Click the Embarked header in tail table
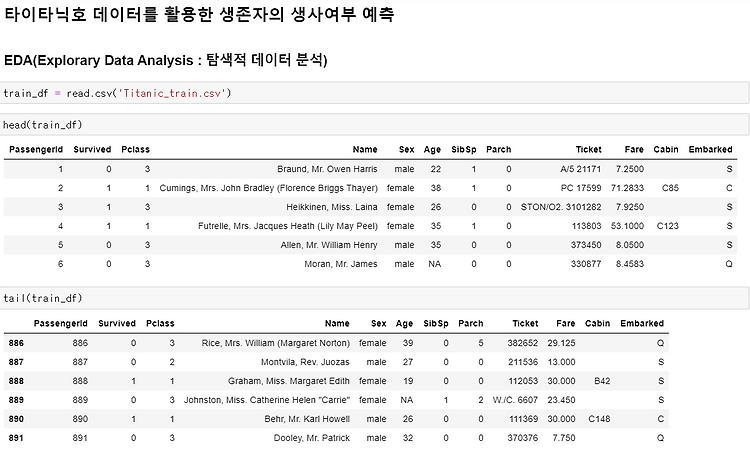The height and width of the screenshot is (453, 750). 642,323
